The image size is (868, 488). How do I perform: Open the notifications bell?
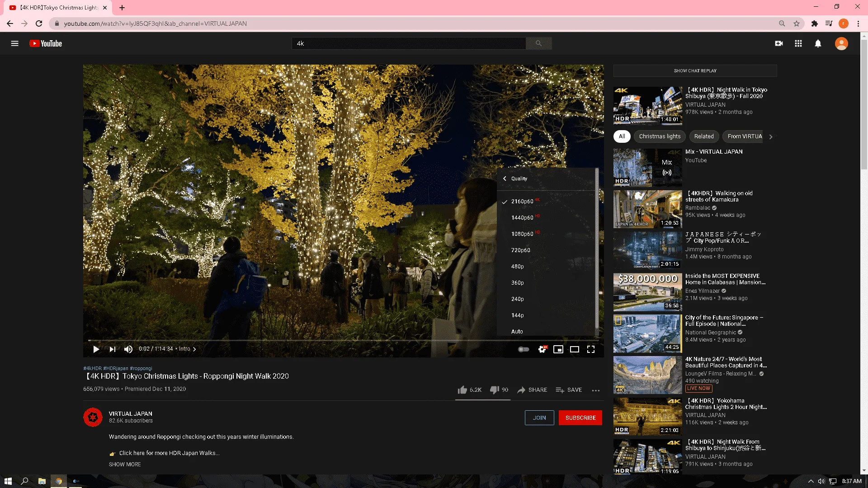pyautogui.click(x=818, y=43)
